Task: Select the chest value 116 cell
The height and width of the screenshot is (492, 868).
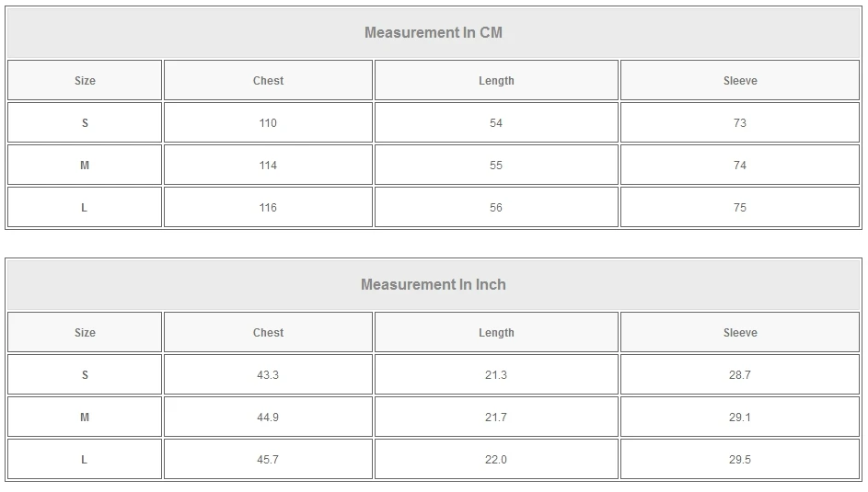Action: [268, 208]
